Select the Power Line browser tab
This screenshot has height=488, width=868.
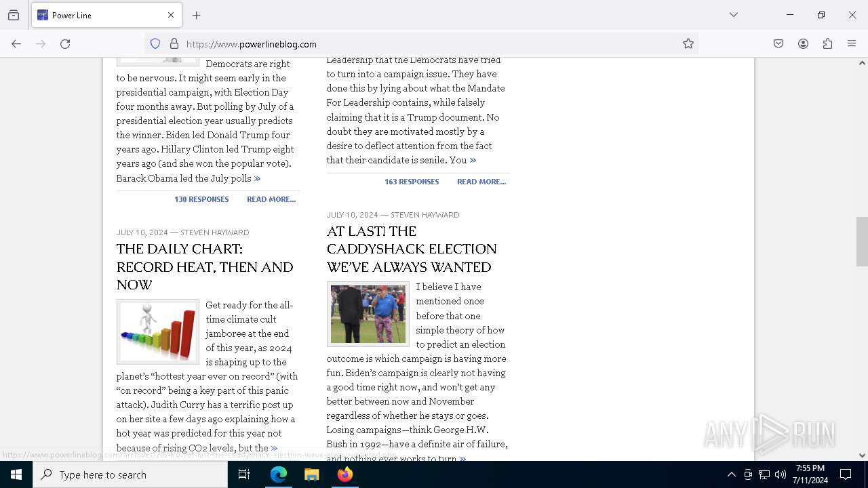[106, 15]
